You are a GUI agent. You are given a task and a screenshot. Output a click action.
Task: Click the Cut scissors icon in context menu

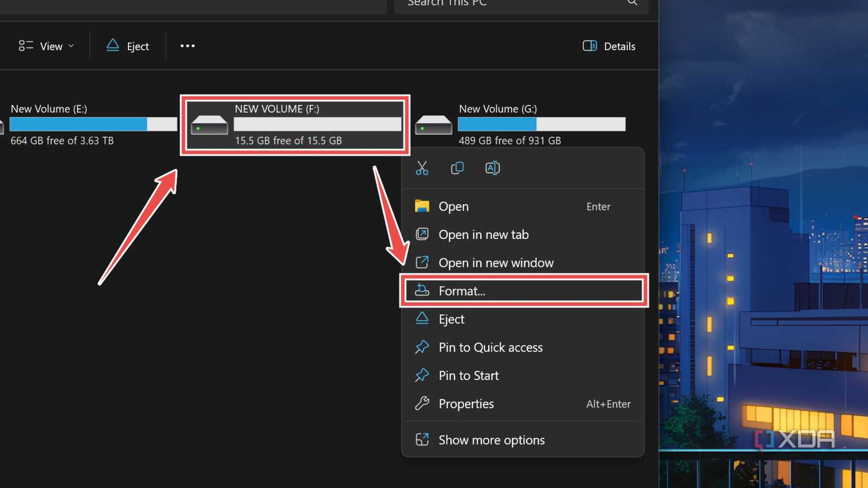[x=422, y=168]
